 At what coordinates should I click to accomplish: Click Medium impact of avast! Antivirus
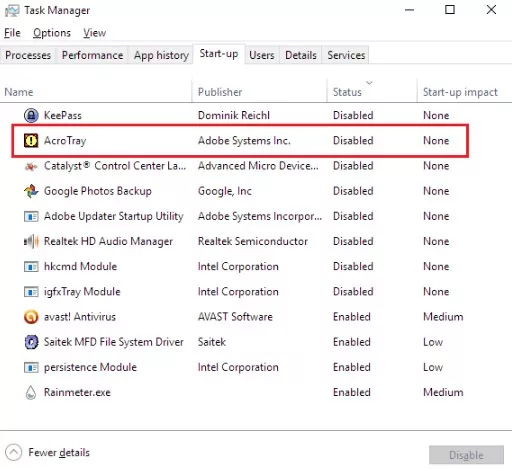[443, 317]
